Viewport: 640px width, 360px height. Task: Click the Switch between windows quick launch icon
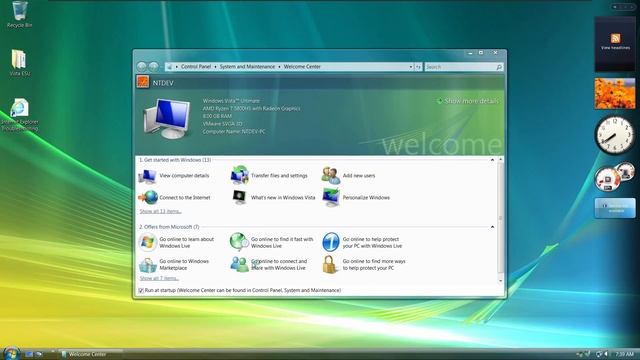point(39,354)
